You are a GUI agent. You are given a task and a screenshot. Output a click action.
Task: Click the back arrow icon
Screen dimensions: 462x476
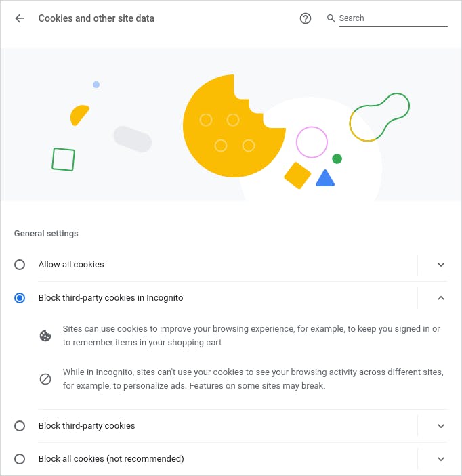point(20,18)
